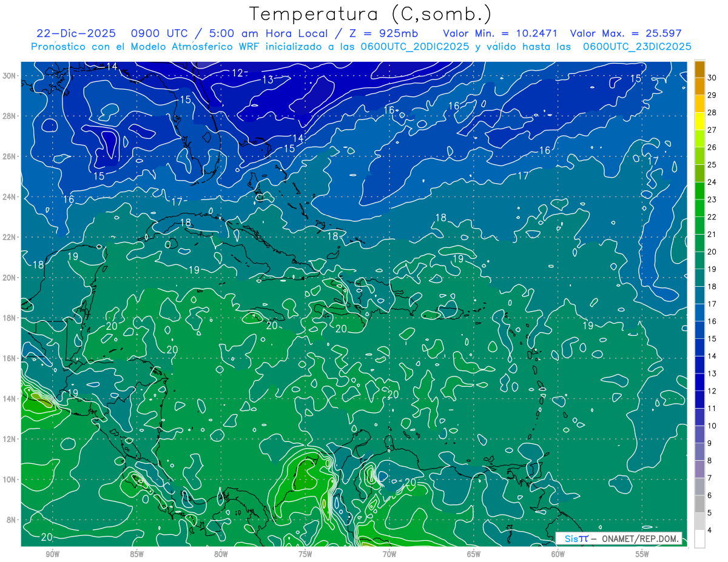Click "Valor Max. = 25.597" readout
Viewport: 728px width, 562px height.
click(x=626, y=34)
